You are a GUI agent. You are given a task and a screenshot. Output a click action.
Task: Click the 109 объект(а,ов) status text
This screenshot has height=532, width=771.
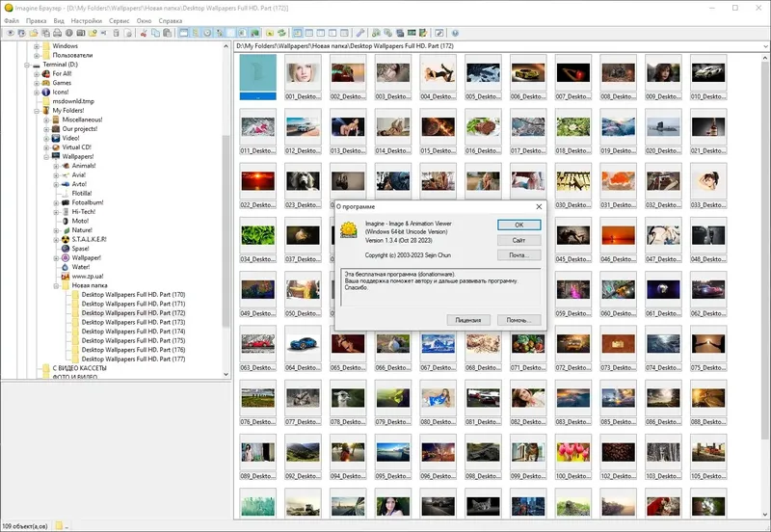[x=25, y=526]
